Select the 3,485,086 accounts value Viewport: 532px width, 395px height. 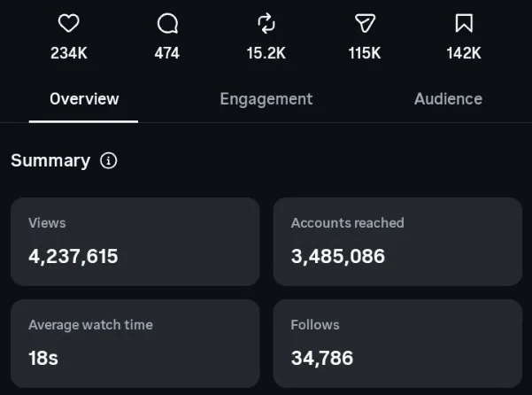pos(338,256)
